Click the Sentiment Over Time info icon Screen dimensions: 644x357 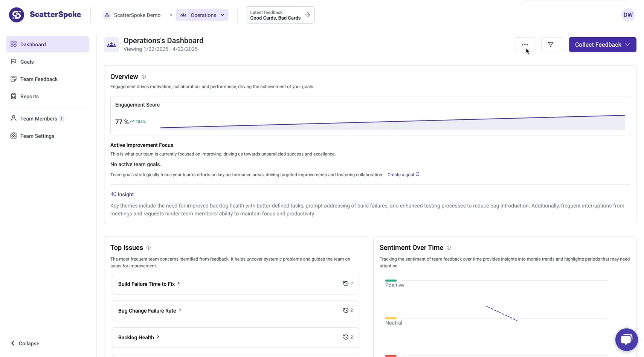click(449, 247)
